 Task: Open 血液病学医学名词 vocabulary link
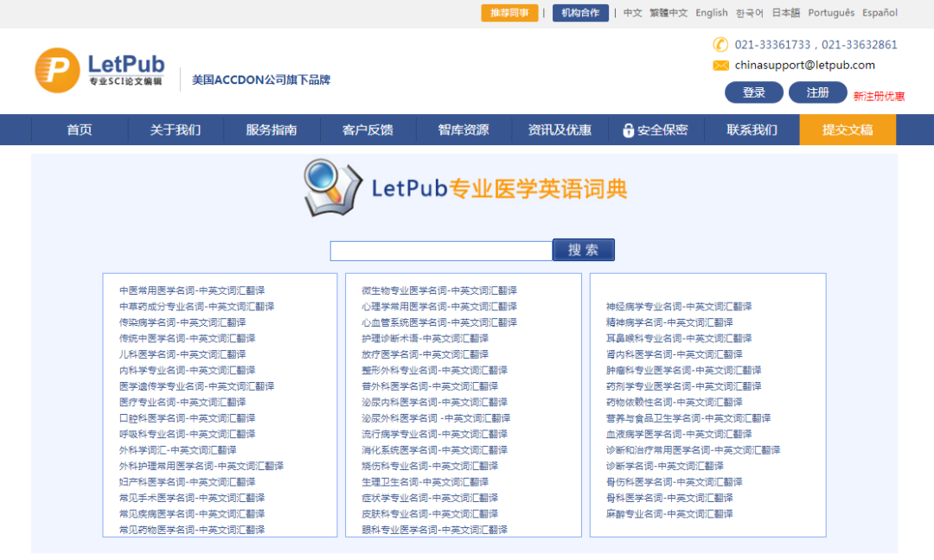[679, 435]
